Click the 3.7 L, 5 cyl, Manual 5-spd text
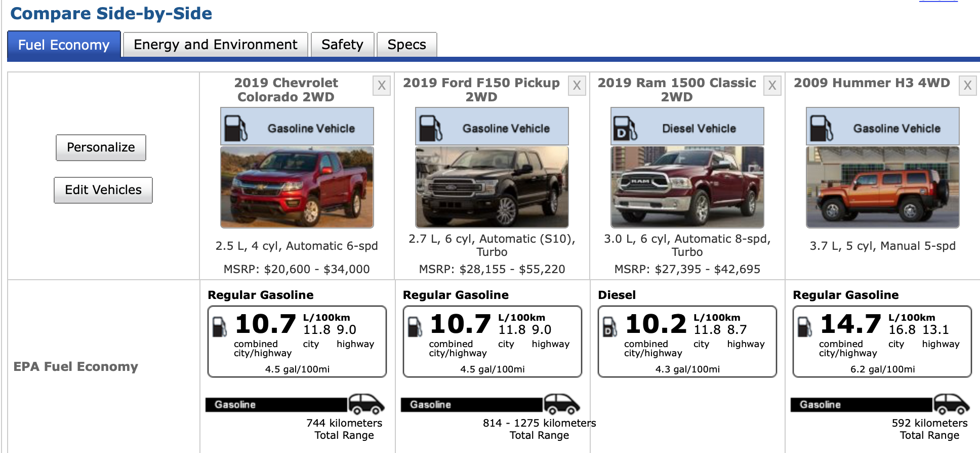 [883, 246]
